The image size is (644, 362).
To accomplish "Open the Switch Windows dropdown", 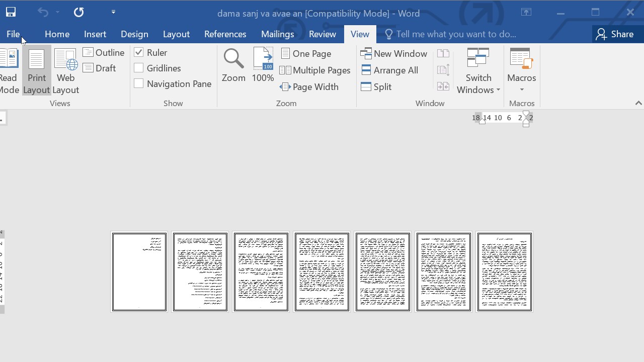I will 478,71.
